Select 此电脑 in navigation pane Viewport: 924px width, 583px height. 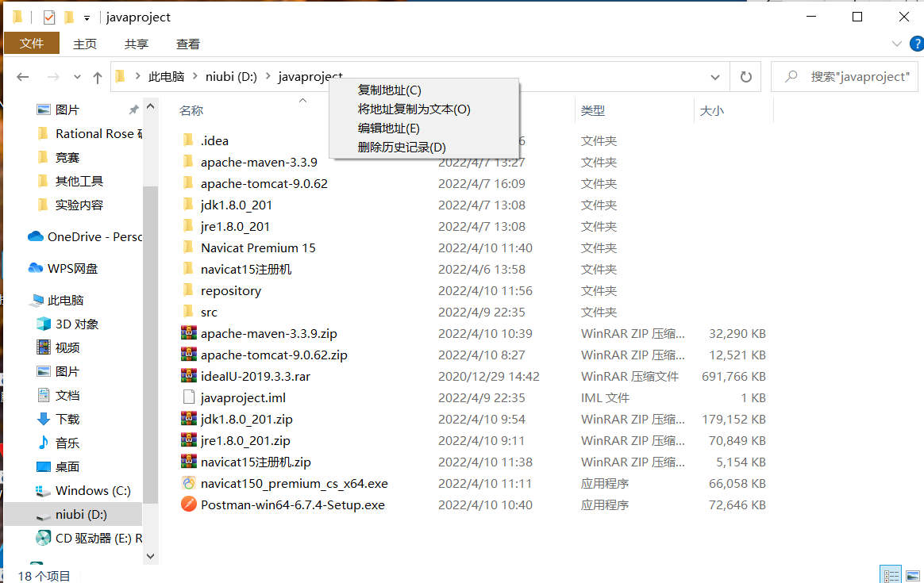pos(65,301)
